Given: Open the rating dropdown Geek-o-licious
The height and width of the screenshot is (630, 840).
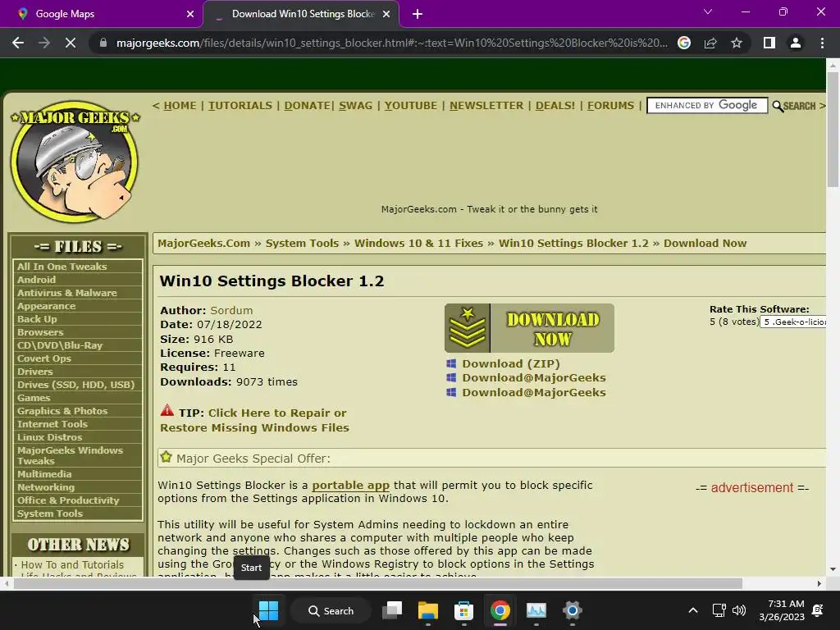Looking at the screenshot, I should pyautogui.click(x=793, y=322).
